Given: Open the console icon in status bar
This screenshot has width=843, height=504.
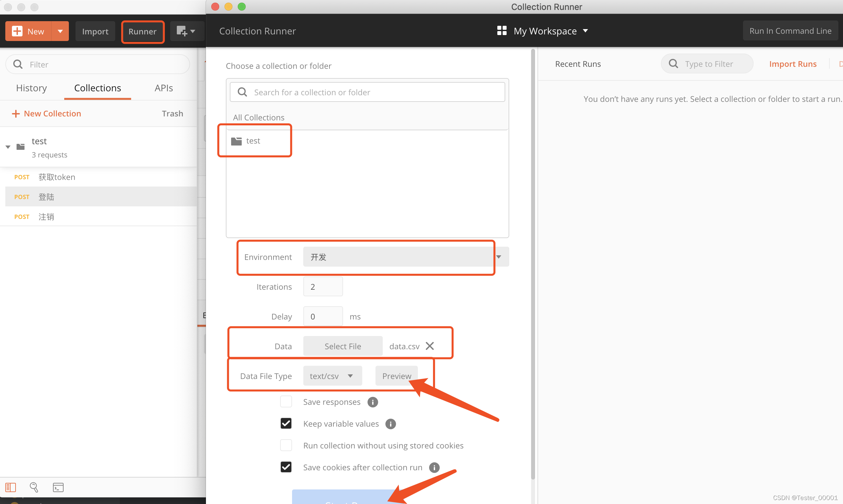Looking at the screenshot, I should pyautogui.click(x=58, y=487).
